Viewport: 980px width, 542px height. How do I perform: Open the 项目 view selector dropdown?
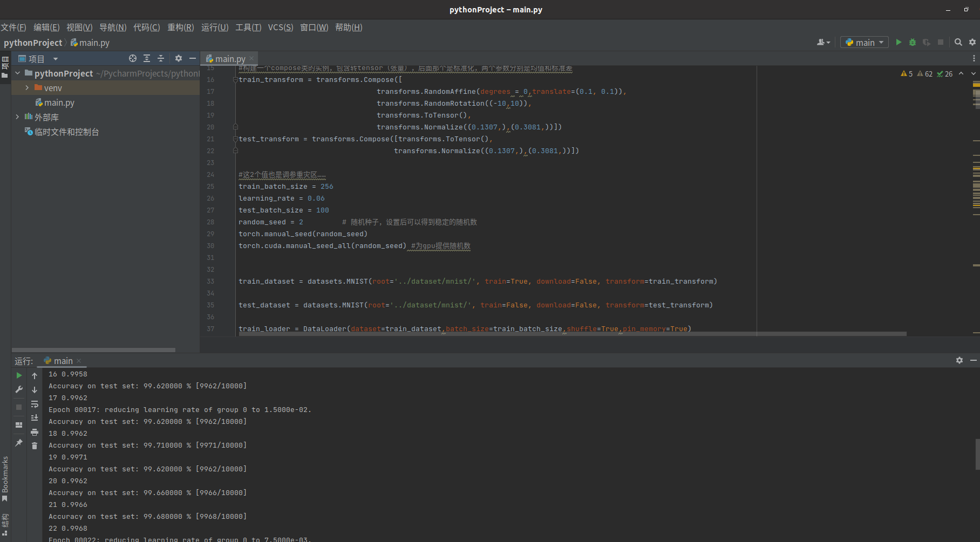coord(55,58)
